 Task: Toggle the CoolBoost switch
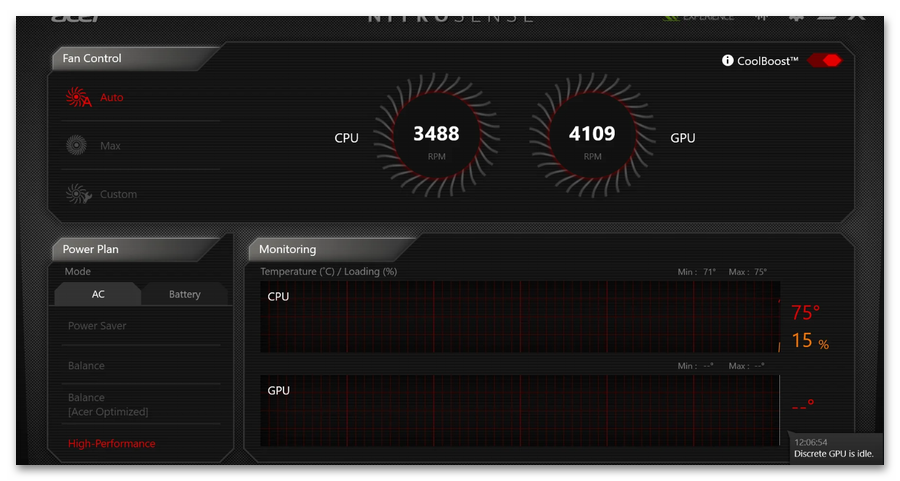[824, 60]
